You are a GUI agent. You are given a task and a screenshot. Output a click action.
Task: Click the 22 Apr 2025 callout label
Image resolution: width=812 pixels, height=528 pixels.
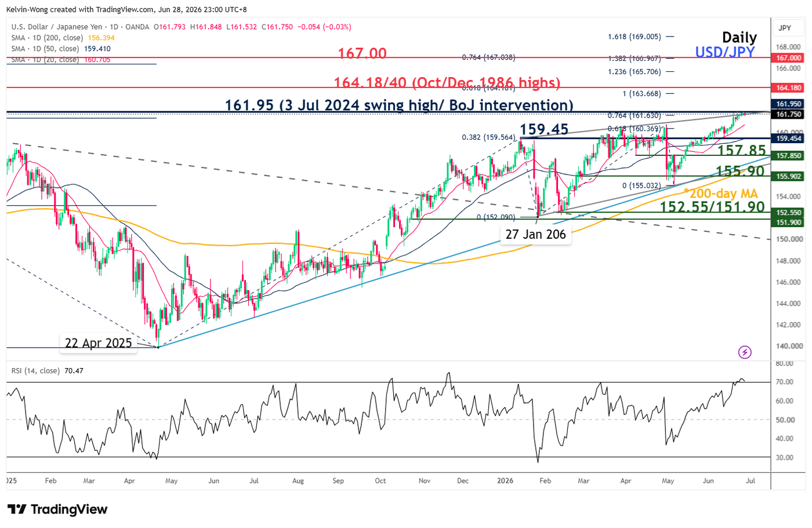99,343
